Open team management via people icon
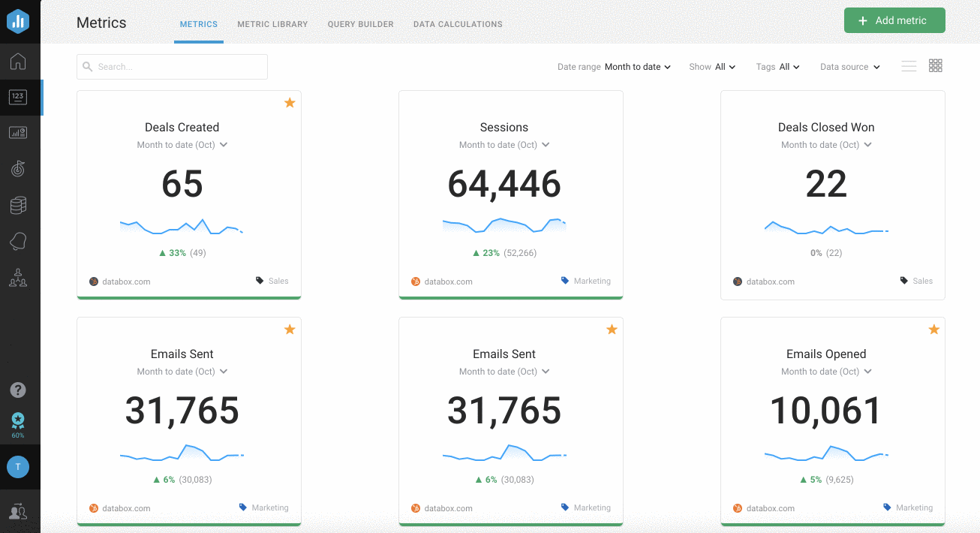The height and width of the screenshot is (533, 980). [18, 279]
